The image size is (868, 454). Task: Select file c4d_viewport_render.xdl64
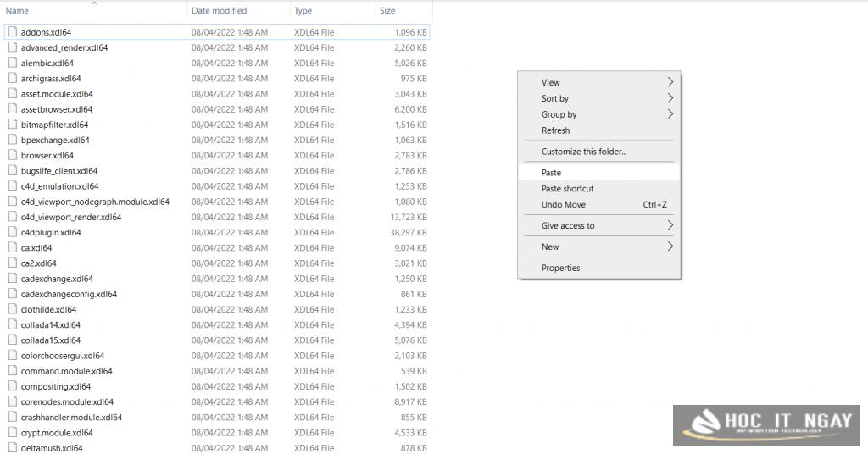point(71,218)
